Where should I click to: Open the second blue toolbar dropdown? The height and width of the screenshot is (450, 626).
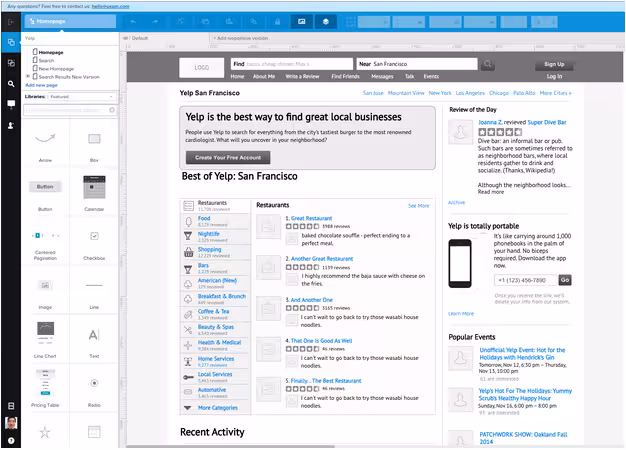[409, 22]
